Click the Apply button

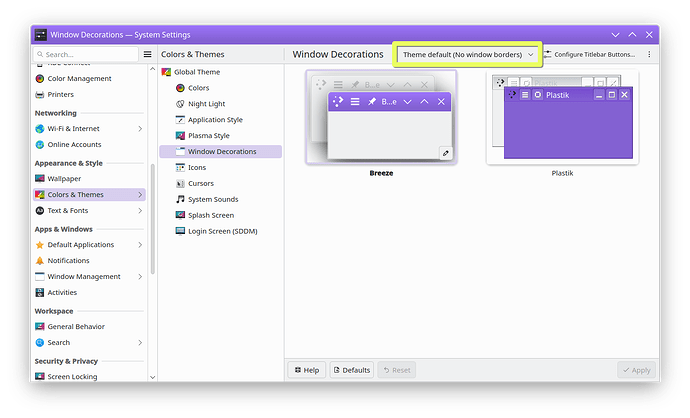click(636, 370)
